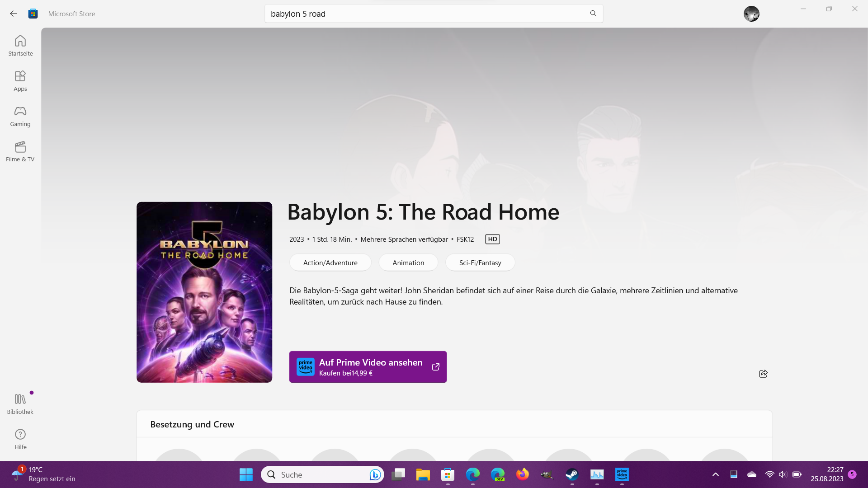Open Startseite in the sidebar

click(20, 46)
